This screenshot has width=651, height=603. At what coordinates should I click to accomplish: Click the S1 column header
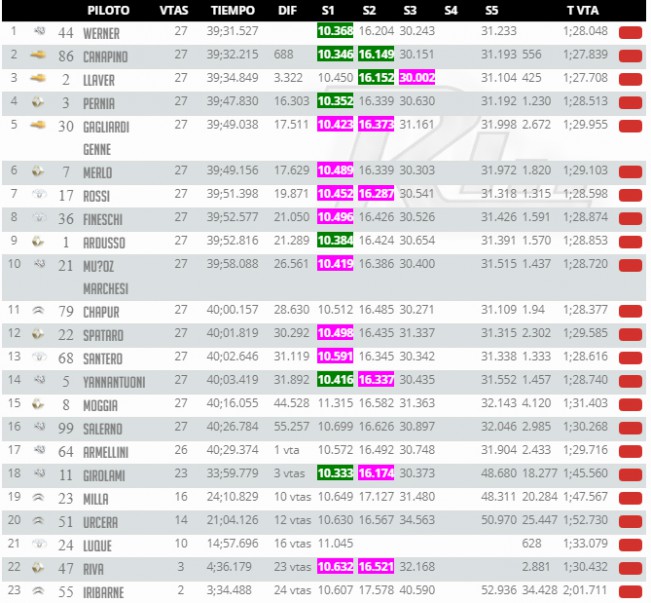coord(328,10)
